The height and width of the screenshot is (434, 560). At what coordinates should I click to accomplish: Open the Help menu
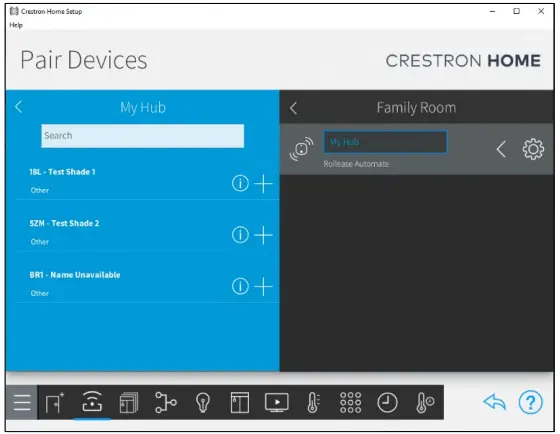pyautogui.click(x=16, y=25)
